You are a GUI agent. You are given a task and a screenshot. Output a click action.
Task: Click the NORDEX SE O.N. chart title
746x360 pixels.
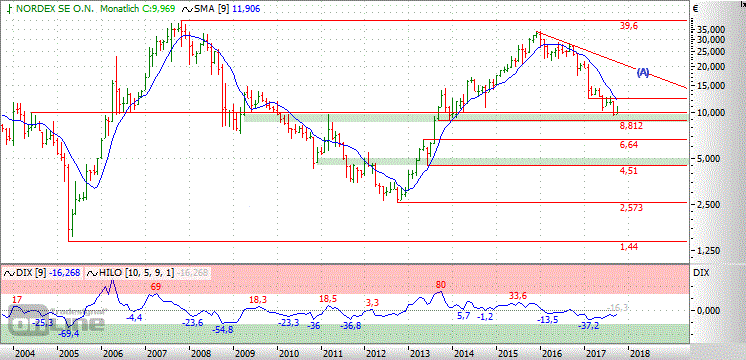click(56, 8)
